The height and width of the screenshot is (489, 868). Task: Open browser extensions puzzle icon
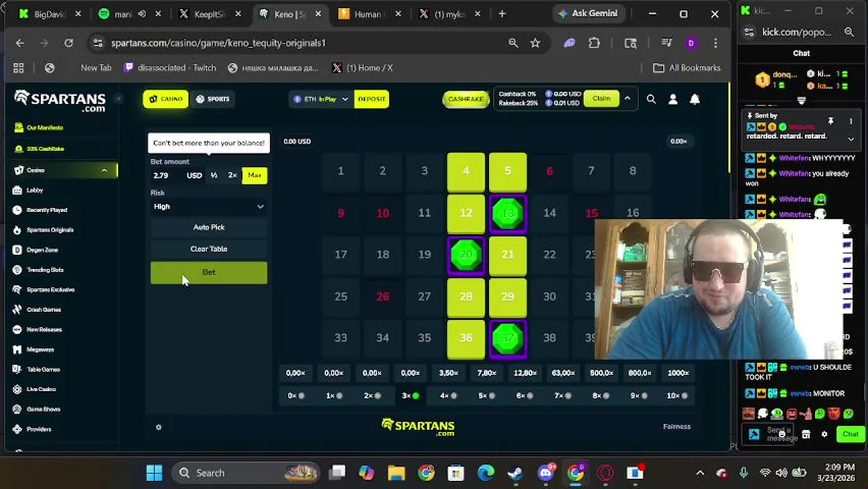point(594,43)
